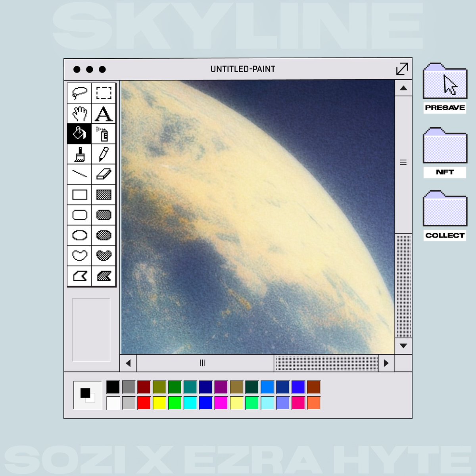Click the horizontal scrollbar right arrow
476x476 pixels.
[386, 363]
